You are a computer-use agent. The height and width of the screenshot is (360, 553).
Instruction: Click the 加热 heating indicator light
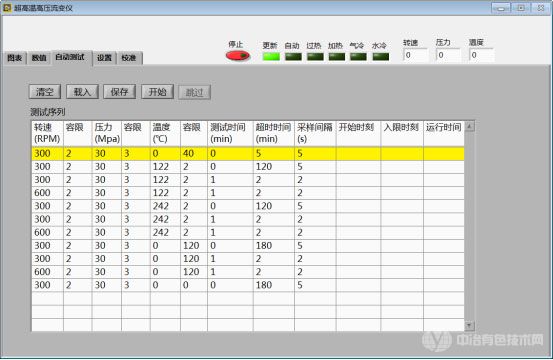pyautogui.click(x=336, y=56)
